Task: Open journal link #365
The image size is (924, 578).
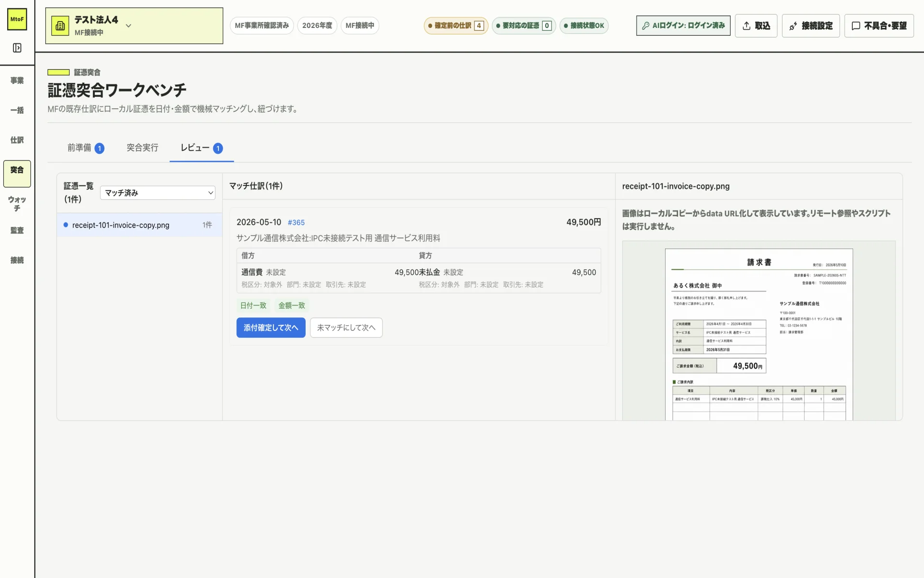Action: pos(296,223)
